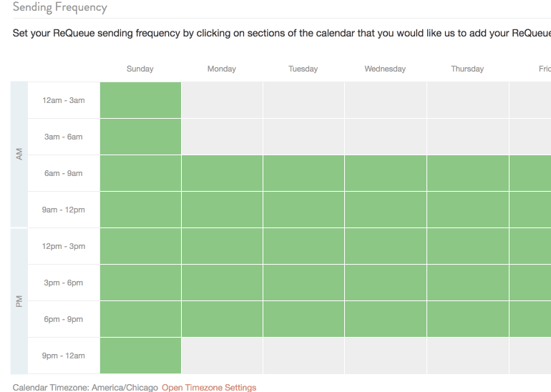The width and height of the screenshot is (551, 392).
Task: Enable Thursday 9pm - 12am slot
Action: tap(467, 356)
